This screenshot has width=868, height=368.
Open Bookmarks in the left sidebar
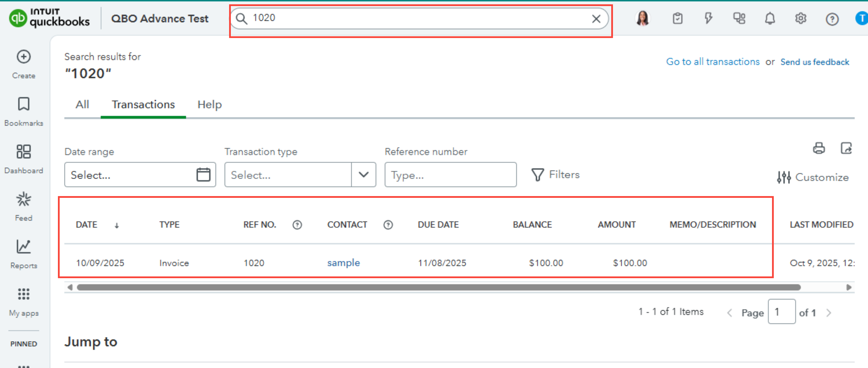(24, 104)
